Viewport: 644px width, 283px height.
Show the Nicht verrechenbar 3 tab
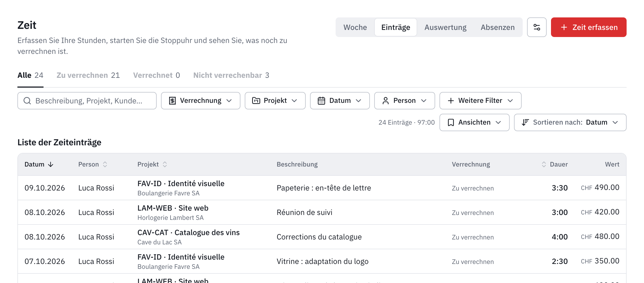coord(231,75)
